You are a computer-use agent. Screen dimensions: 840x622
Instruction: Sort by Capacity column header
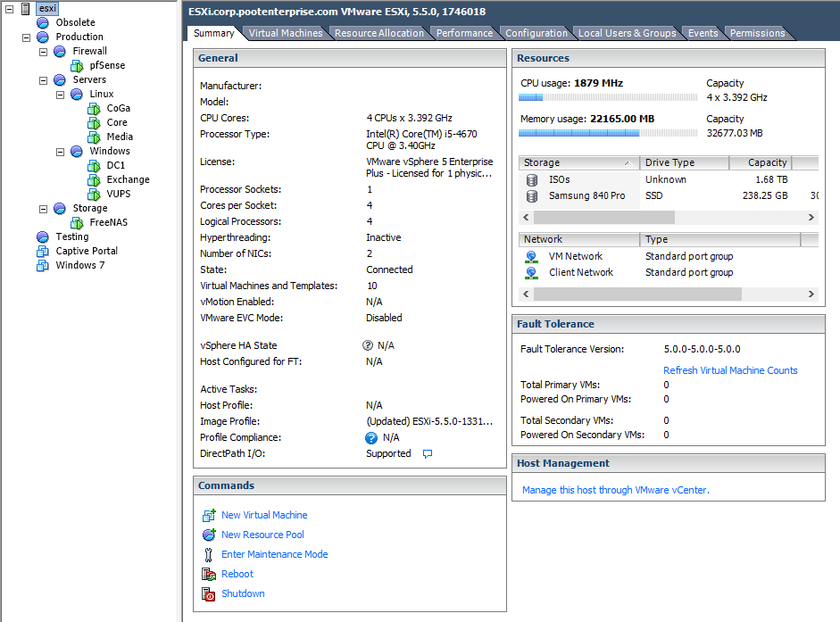(761, 163)
